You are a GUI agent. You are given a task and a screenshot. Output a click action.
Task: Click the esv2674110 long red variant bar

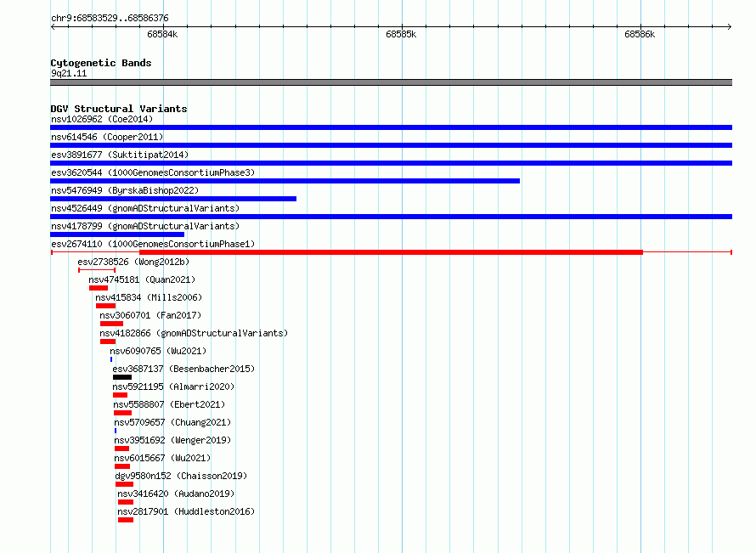click(391, 252)
